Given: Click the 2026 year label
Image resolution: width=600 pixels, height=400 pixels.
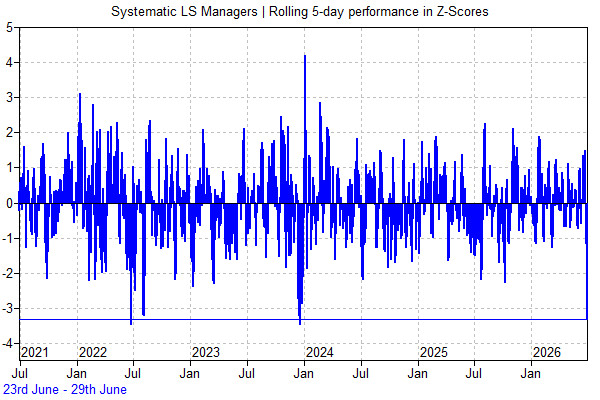Looking at the screenshot, I should (x=547, y=352).
